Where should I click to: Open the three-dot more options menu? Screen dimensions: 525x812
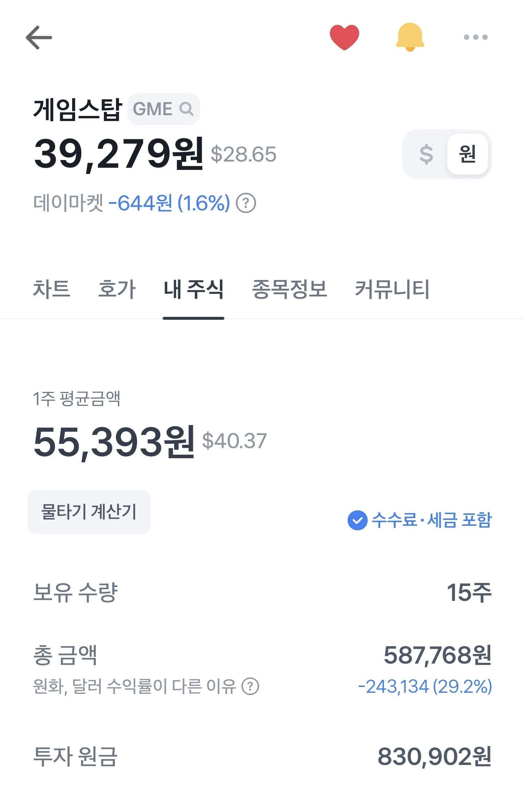475,37
